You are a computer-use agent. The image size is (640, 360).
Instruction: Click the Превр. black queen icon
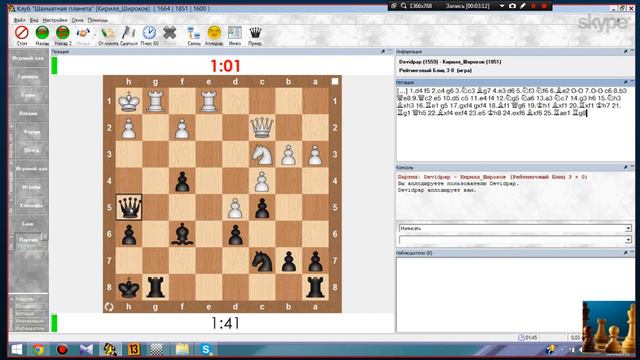255,33
